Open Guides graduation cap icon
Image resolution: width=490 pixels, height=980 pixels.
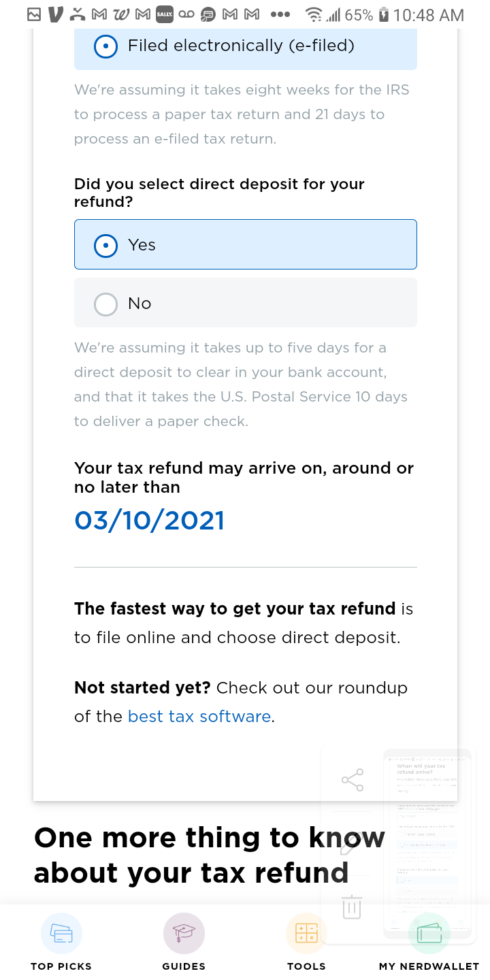184,934
